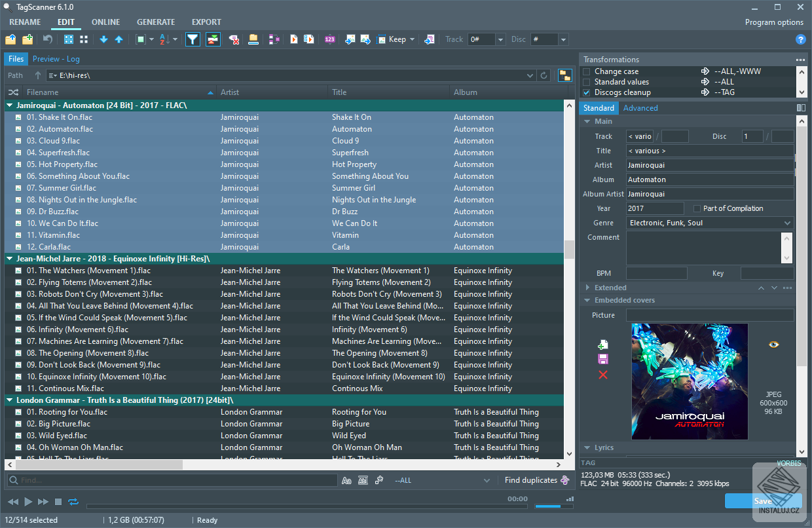Collapse the Jamiroquai - Automaton folder group
The width and height of the screenshot is (812, 528).
pyautogui.click(x=10, y=105)
